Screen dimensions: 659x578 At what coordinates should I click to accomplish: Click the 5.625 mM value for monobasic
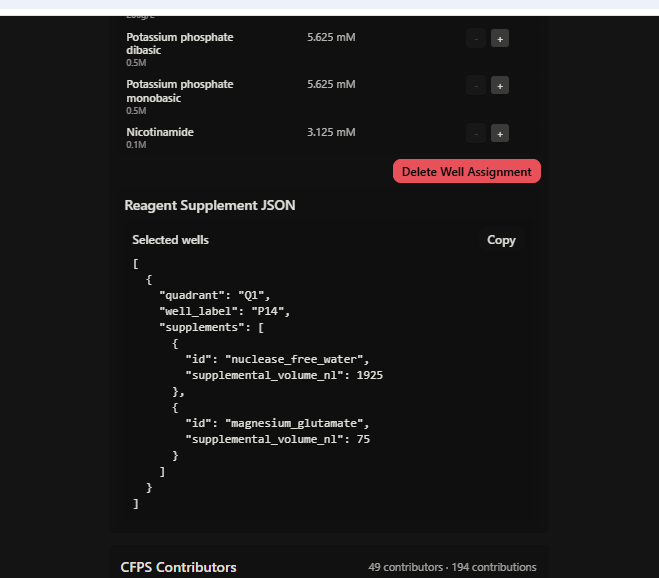pos(331,84)
